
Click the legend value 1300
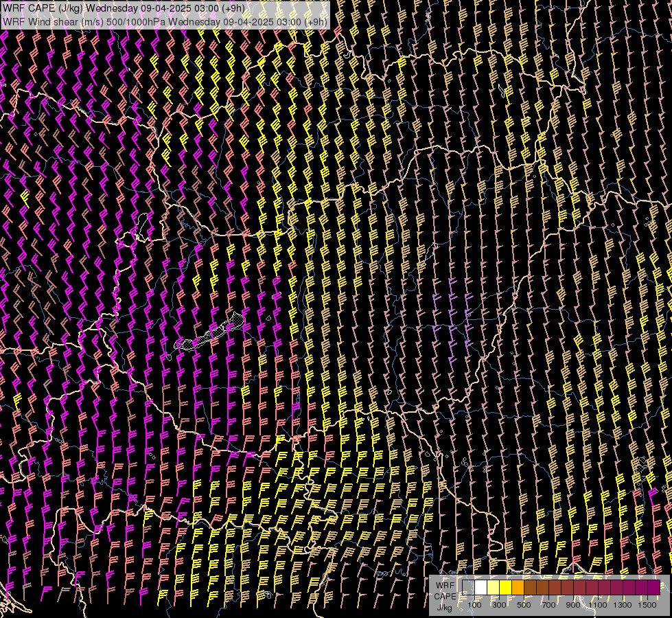[x=623, y=605]
